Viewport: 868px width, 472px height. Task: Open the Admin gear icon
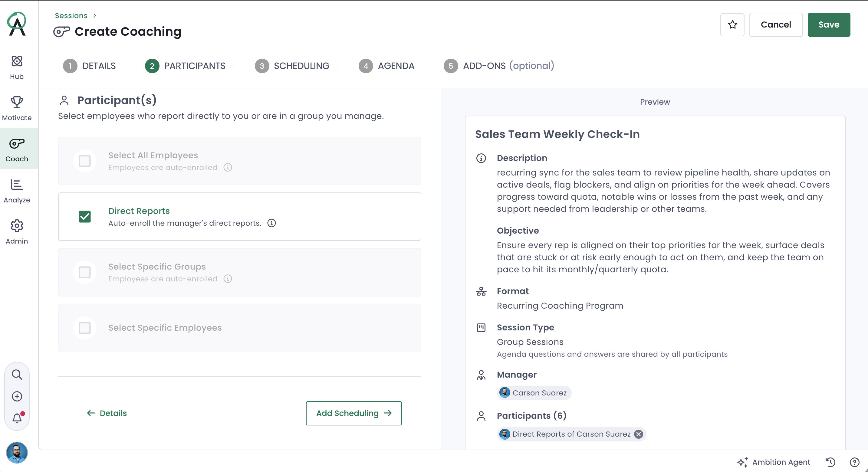(x=17, y=226)
